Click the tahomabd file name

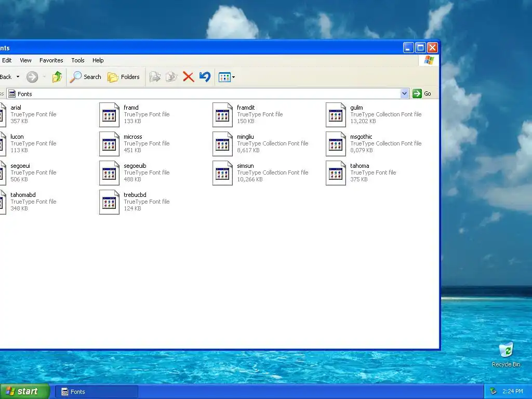coord(23,195)
